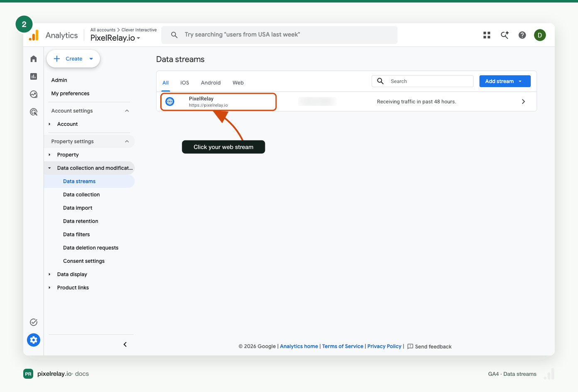Focus the top Analytics search box

[x=279, y=35]
